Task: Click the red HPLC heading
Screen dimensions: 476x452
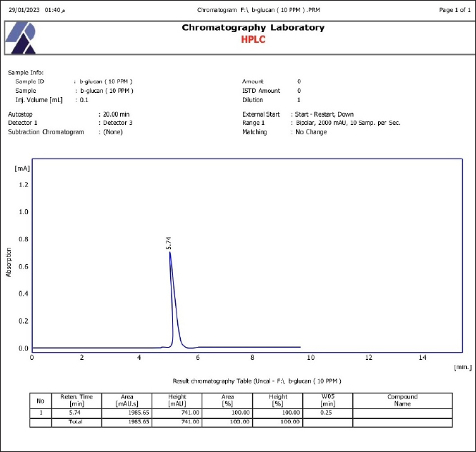Action: (252, 40)
